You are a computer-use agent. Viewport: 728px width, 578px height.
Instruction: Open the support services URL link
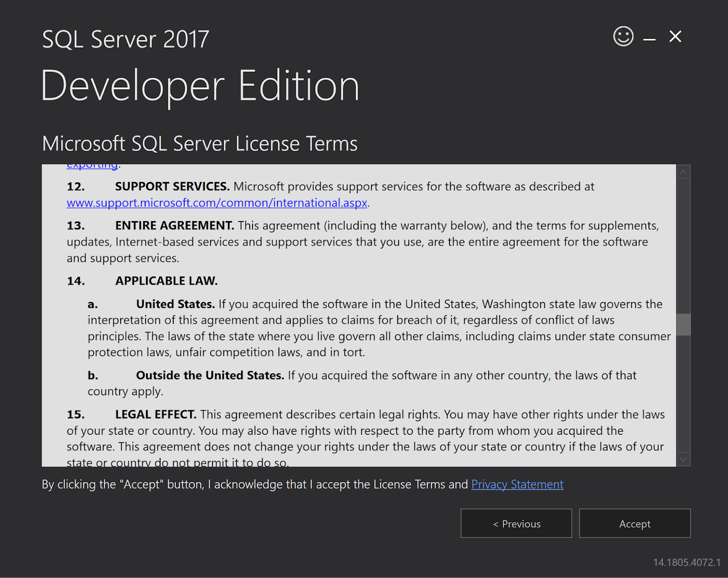[x=217, y=203]
